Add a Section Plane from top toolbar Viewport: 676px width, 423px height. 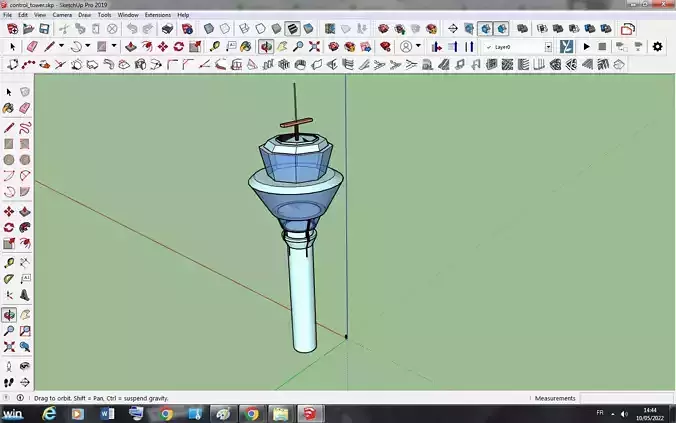point(453,29)
